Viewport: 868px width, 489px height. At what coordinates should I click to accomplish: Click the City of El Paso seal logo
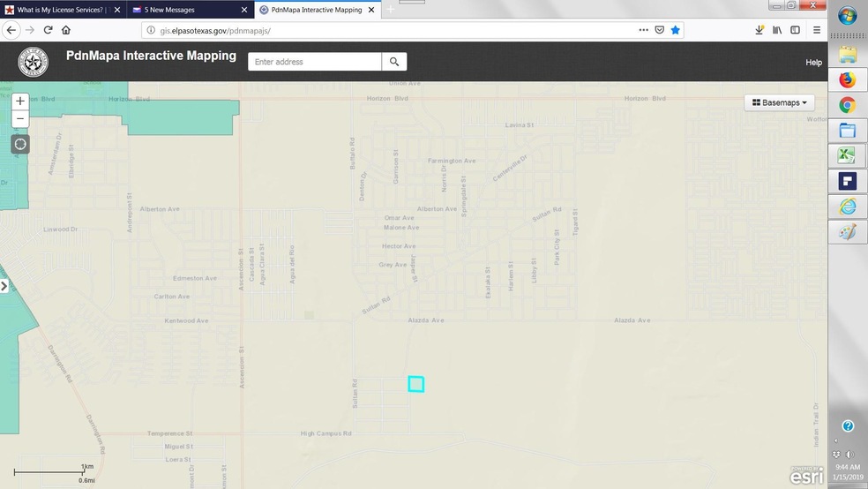coord(35,63)
